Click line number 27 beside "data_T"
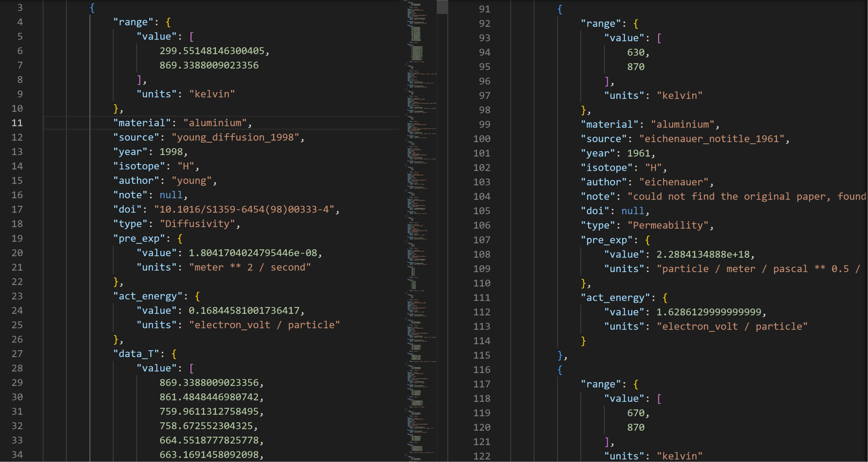The image size is (868, 462). pyautogui.click(x=17, y=354)
